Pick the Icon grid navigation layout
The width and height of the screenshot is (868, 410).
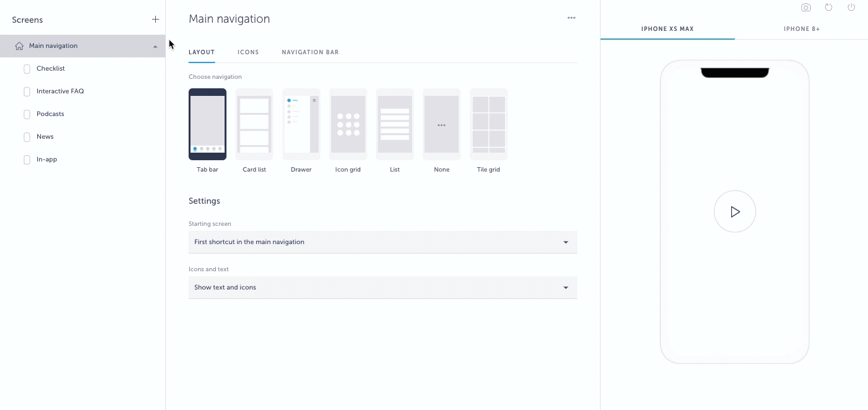coord(348,124)
